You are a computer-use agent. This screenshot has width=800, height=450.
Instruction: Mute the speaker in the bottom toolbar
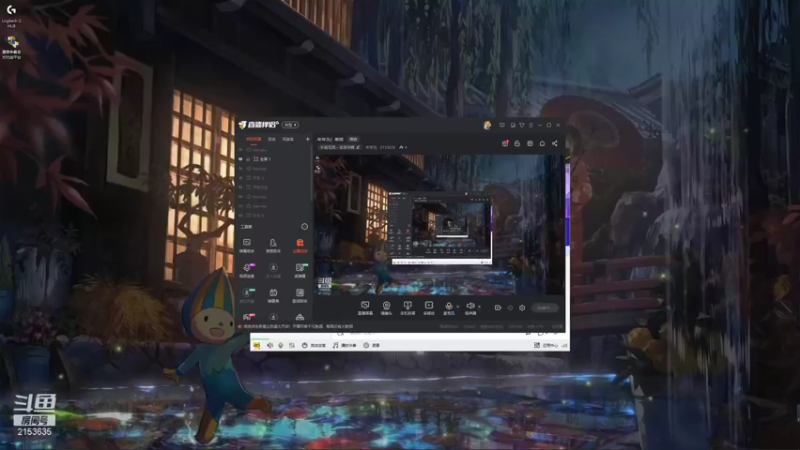click(x=470, y=308)
